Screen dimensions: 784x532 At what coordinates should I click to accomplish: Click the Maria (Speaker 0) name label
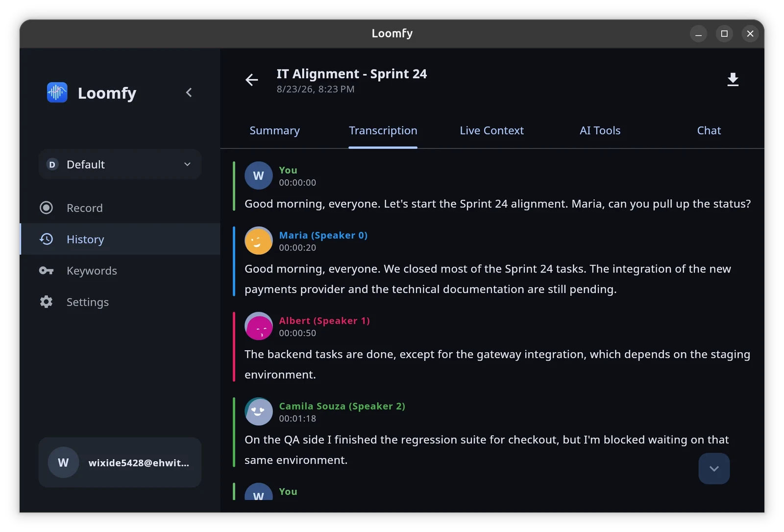323,235
